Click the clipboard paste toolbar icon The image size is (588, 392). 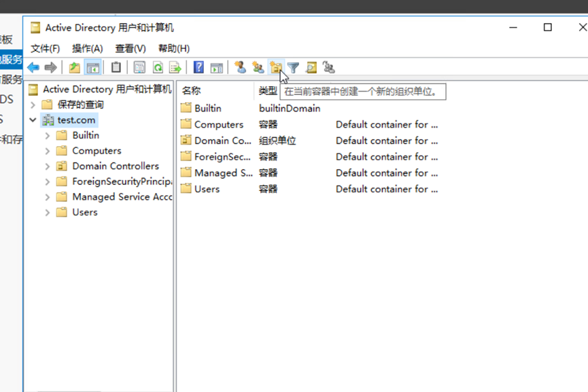pos(116,67)
